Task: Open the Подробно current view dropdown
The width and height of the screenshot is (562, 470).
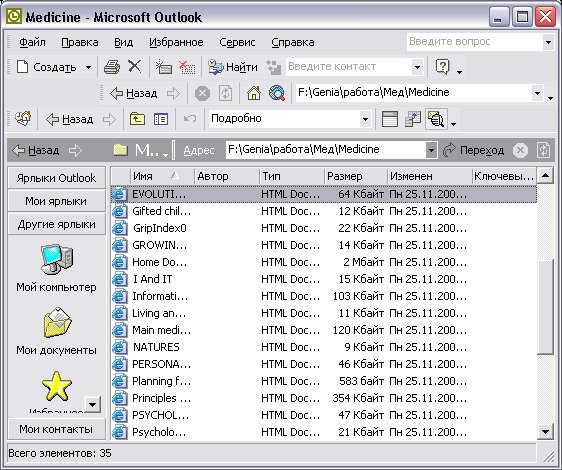Action: pos(365,119)
